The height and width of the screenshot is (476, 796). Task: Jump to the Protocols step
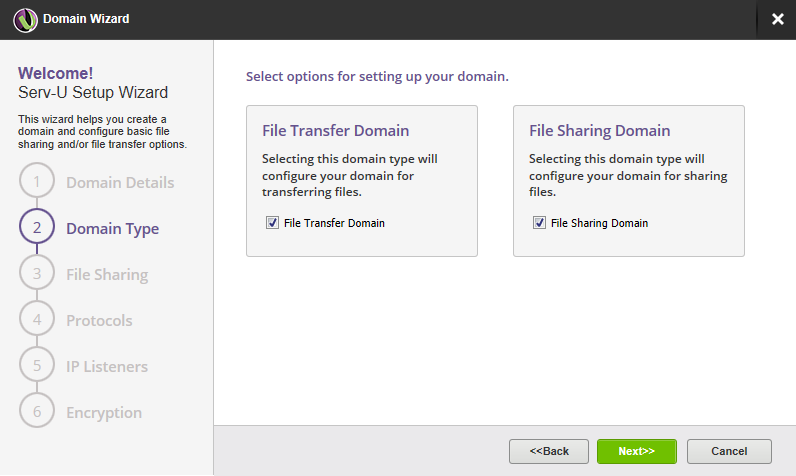[x=99, y=320]
